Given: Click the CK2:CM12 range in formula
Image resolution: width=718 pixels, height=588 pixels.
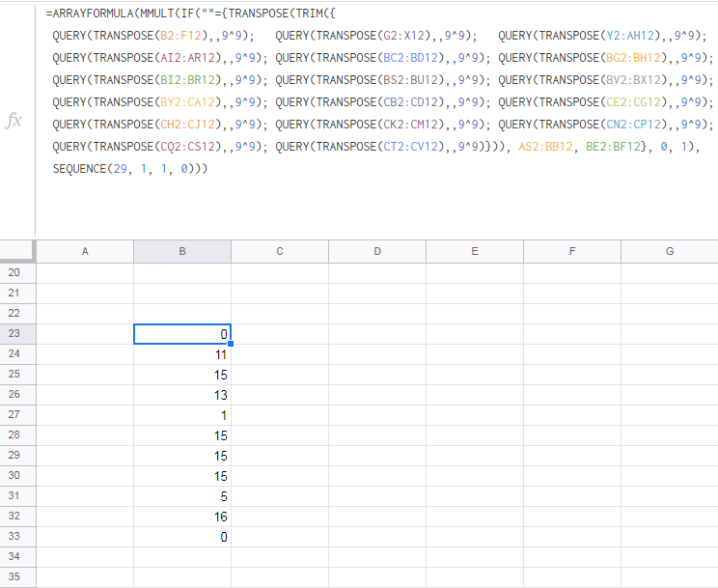Looking at the screenshot, I should tap(411, 125).
